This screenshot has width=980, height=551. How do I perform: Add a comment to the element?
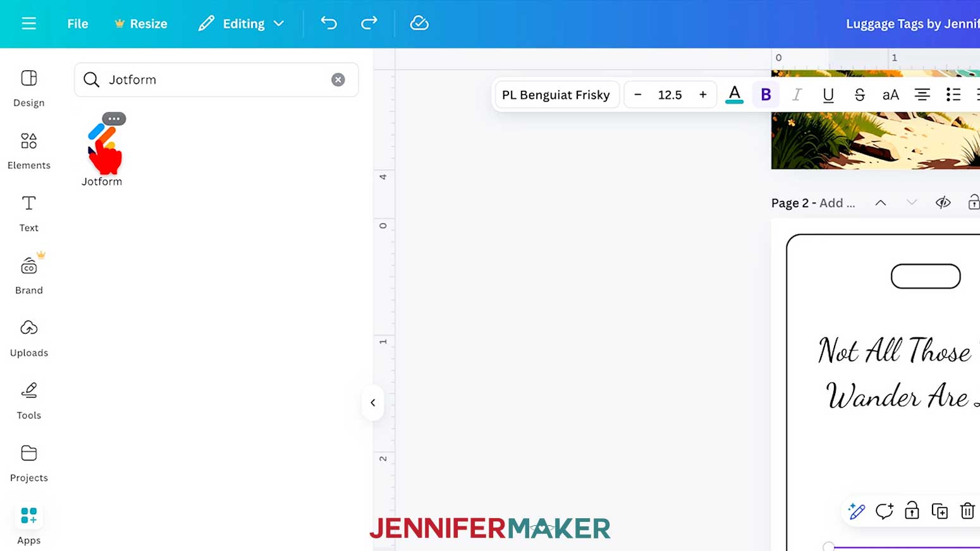pos(884,511)
